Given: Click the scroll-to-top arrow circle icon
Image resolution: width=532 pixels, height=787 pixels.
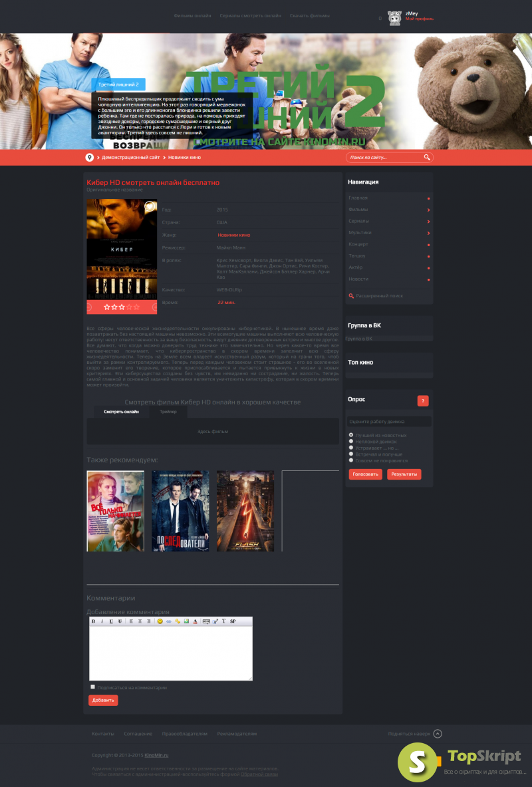Looking at the screenshot, I should point(438,734).
